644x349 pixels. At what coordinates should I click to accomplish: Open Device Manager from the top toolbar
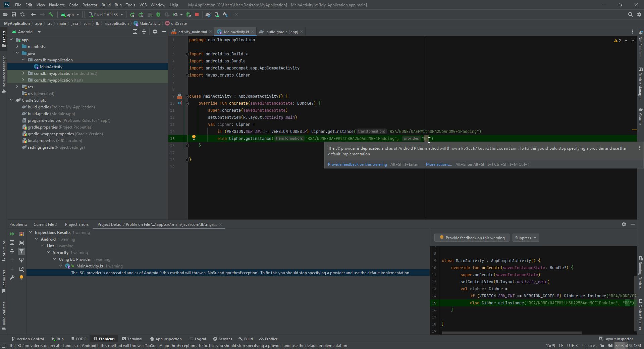(217, 14)
